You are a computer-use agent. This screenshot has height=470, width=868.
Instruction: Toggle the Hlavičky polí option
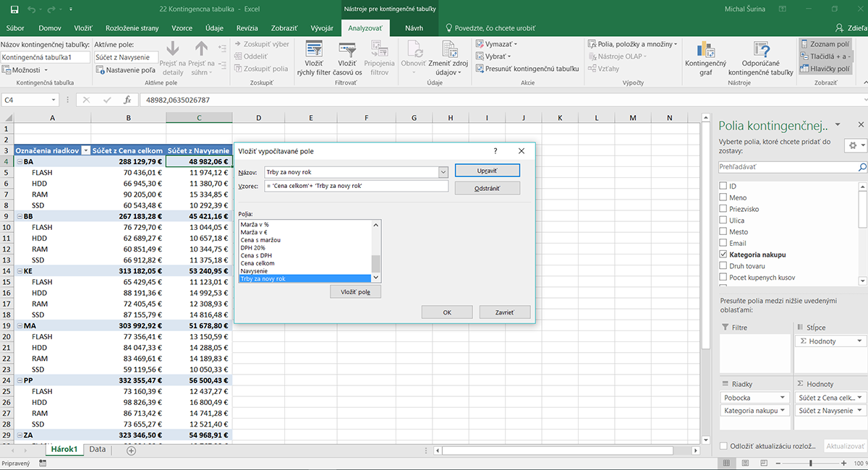click(825, 69)
